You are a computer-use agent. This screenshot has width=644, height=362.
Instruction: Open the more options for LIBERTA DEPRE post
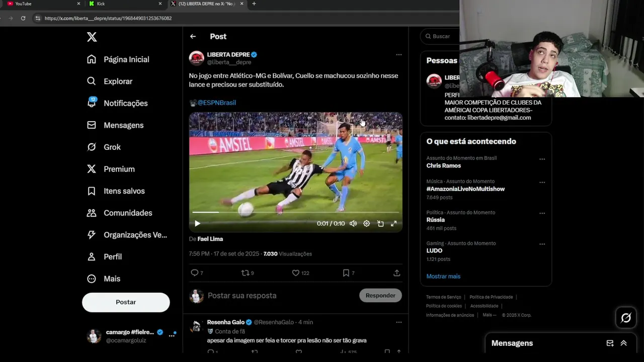click(398, 54)
